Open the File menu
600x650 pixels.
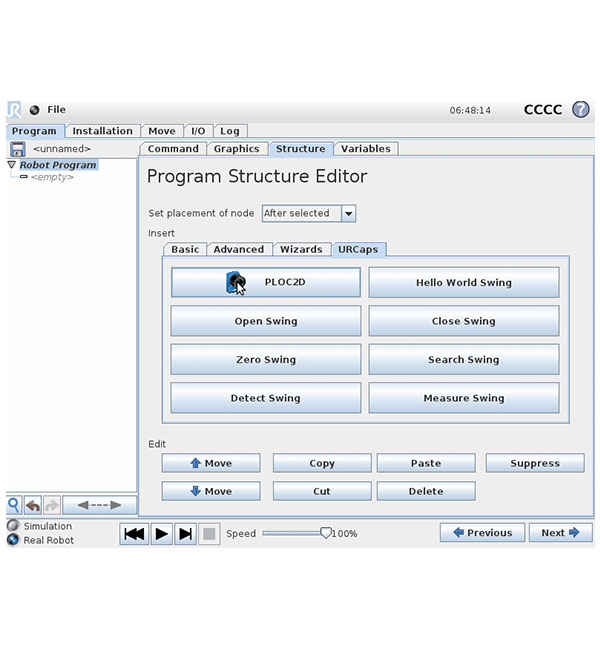56,109
